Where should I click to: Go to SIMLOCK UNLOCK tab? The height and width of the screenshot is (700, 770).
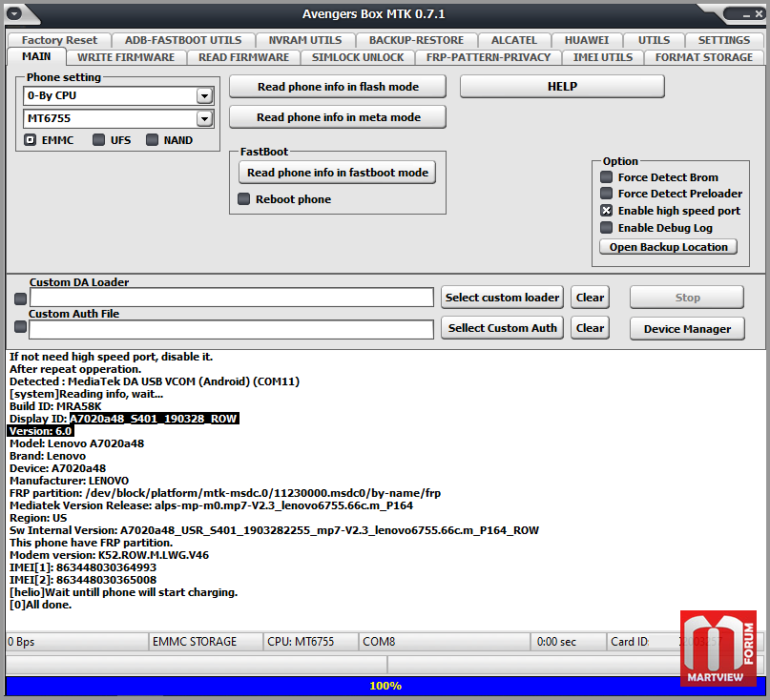coord(358,57)
